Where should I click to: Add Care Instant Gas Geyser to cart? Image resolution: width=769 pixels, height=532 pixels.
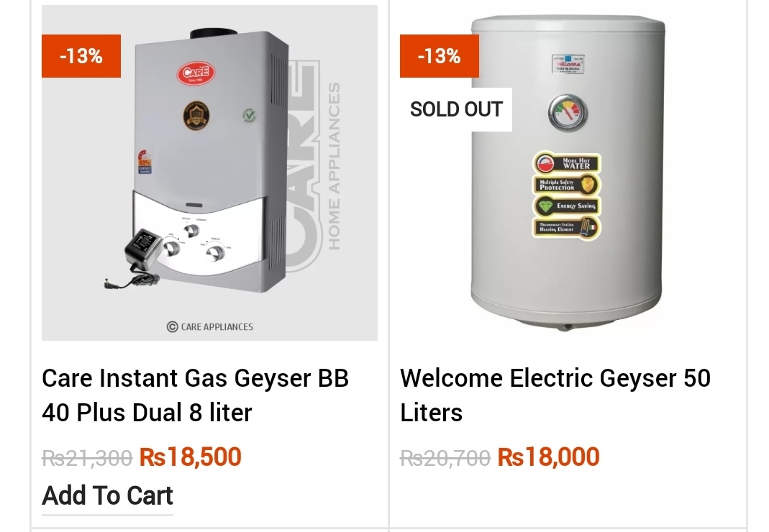click(107, 496)
